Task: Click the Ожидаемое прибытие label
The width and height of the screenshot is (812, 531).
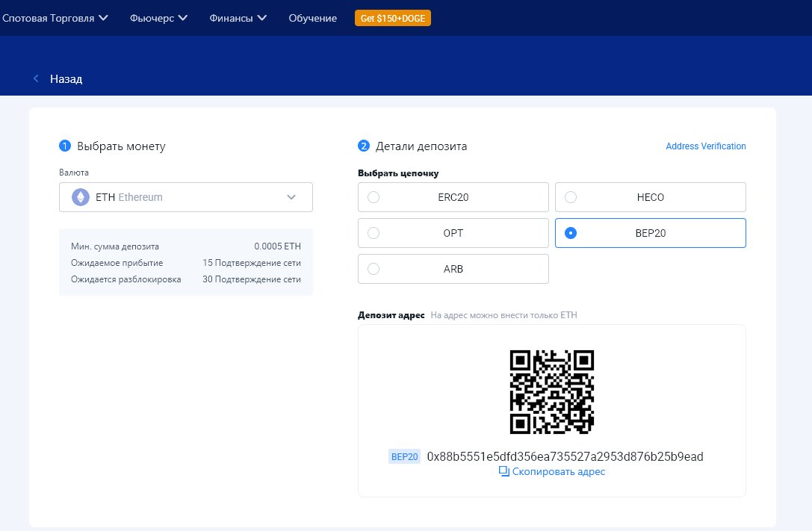Action: click(117, 263)
